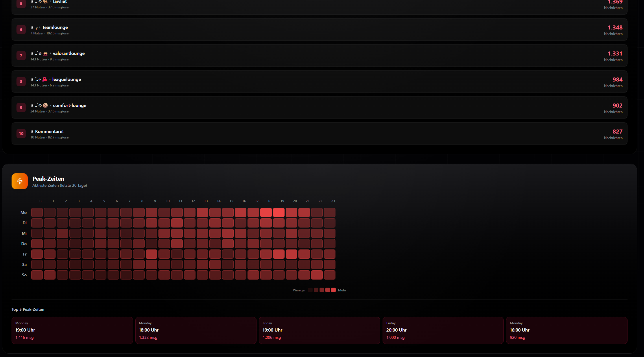Open Monday 19:00 Uhr peak card
This screenshot has height=357, width=644.
tap(72, 330)
